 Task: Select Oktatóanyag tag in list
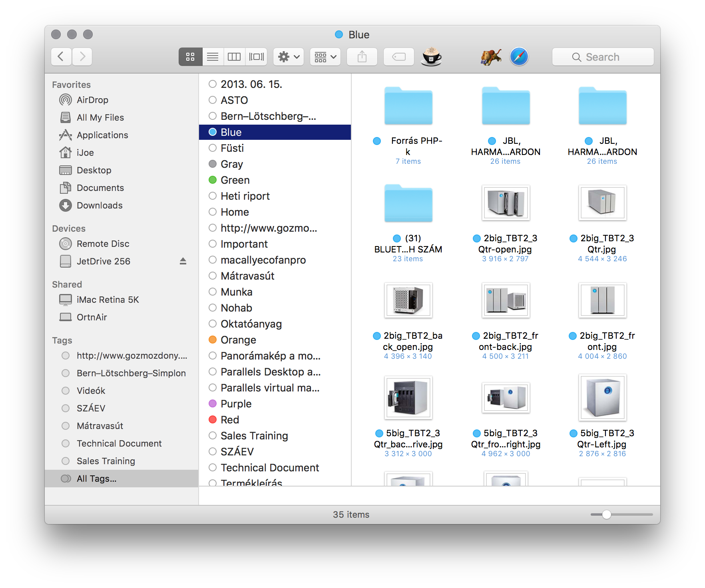[275, 324]
